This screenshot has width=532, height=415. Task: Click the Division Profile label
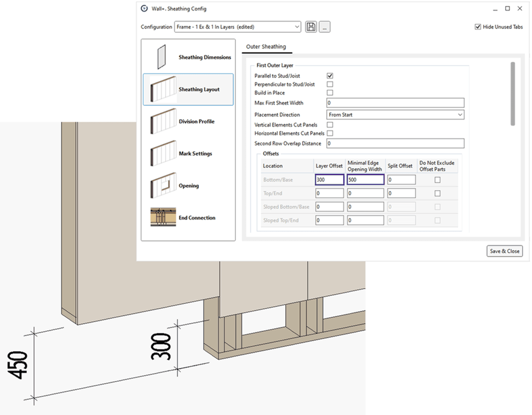(197, 121)
